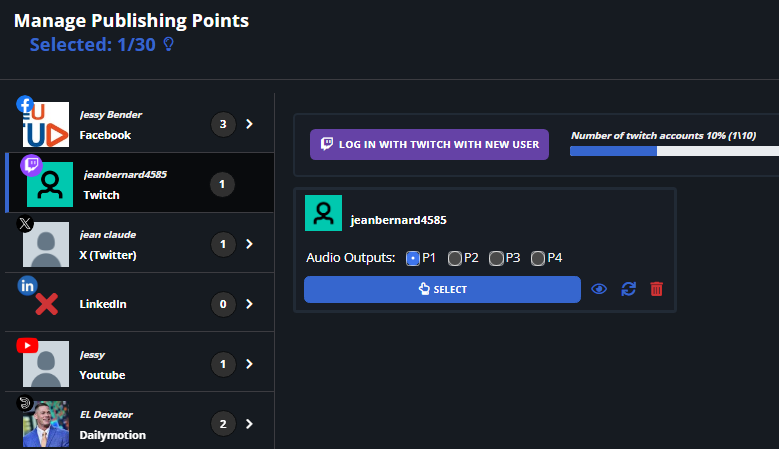Expand the Dailymotion accounts chevron
The width and height of the screenshot is (779, 449).
point(249,424)
